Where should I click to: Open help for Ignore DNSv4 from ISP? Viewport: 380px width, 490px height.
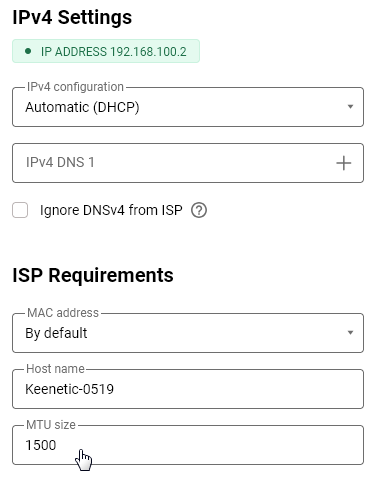click(x=199, y=211)
